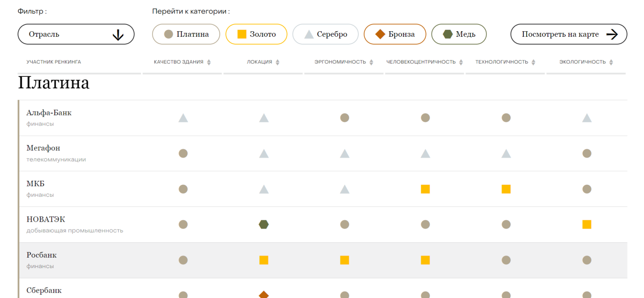Click the телекоммуникации industry label

(x=56, y=160)
